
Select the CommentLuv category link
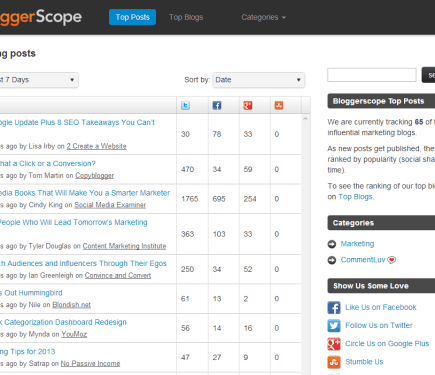point(363,260)
